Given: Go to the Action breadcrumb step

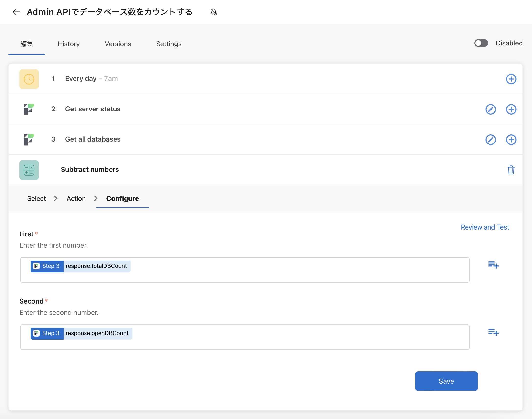Looking at the screenshot, I should click(x=76, y=198).
